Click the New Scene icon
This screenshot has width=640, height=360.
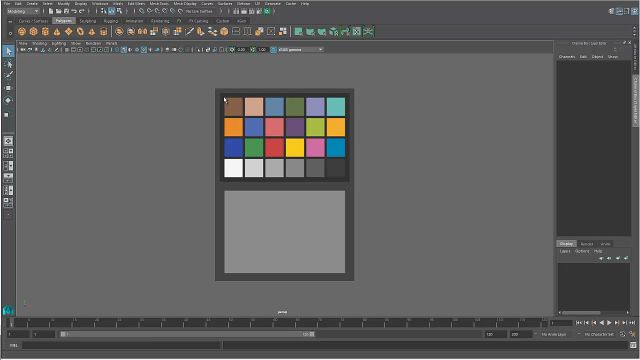51,11
